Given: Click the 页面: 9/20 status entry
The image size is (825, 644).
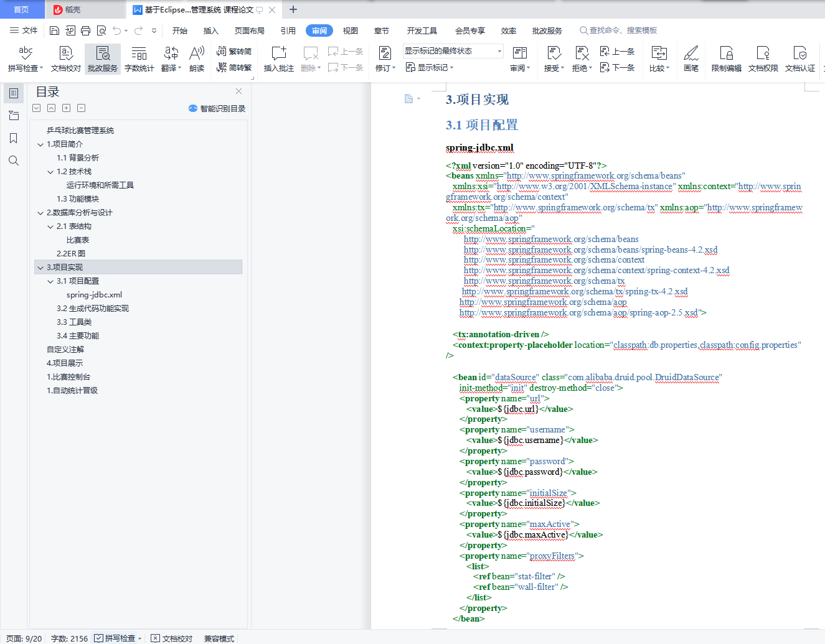Looking at the screenshot, I should (24, 638).
